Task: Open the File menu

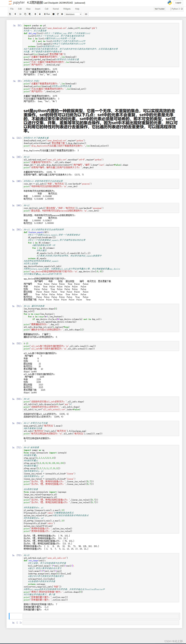Action: pos(12,9)
